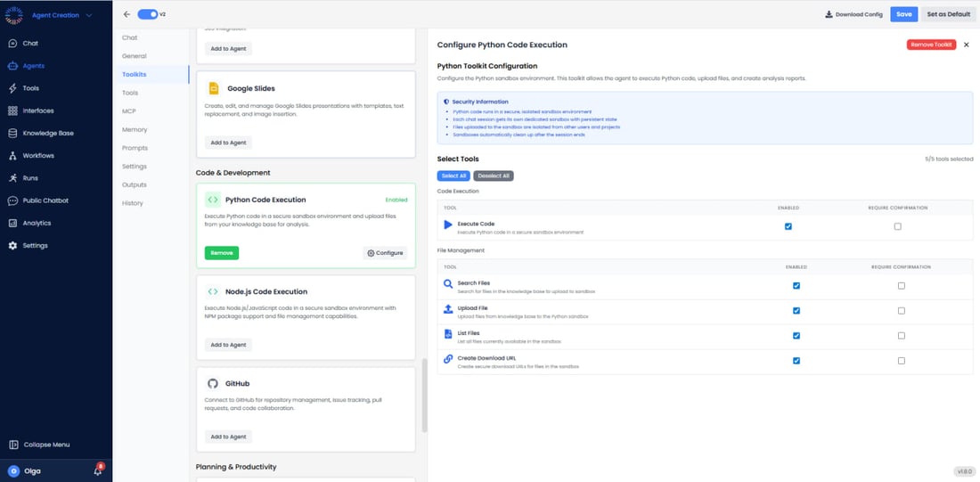
Task: Save the agent configuration
Action: click(x=903, y=14)
